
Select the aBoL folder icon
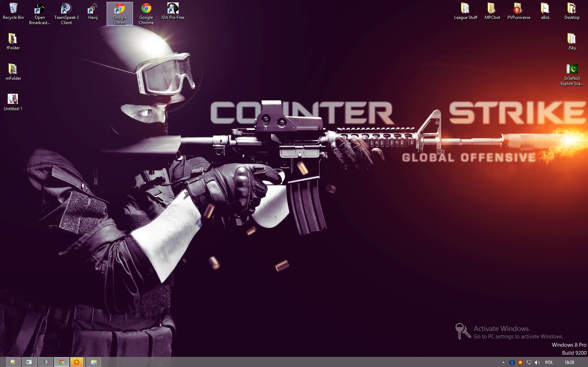point(545,11)
